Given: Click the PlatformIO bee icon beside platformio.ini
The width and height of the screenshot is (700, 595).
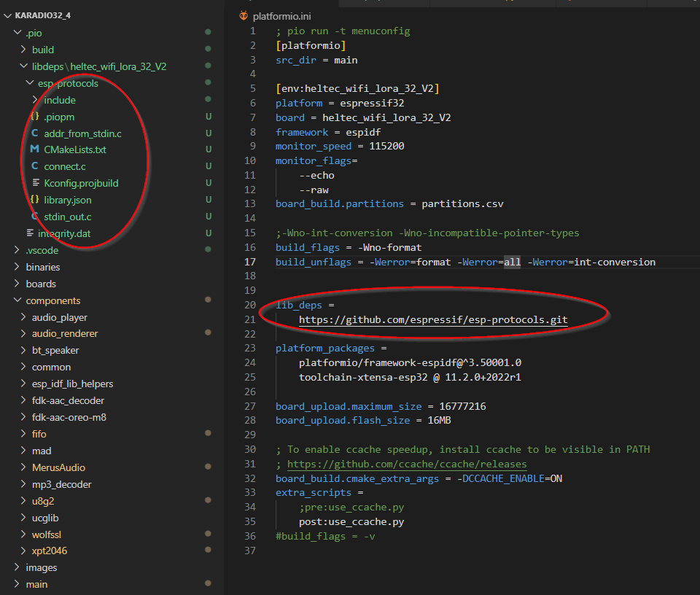Looking at the screenshot, I should [x=243, y=15].
